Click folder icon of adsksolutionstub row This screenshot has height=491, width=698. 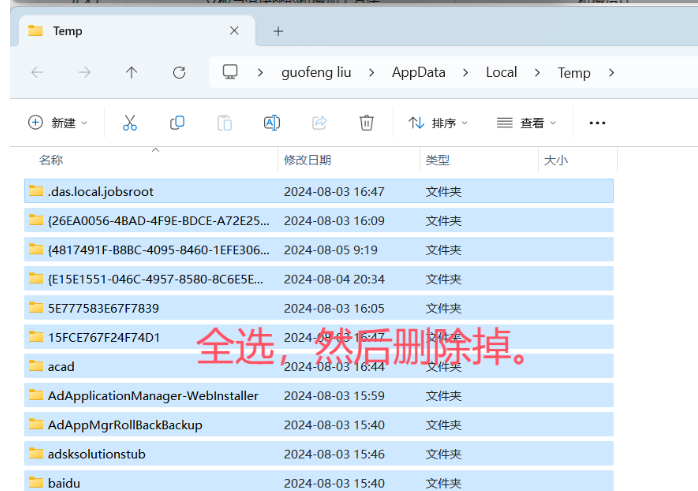pos(36,454)
